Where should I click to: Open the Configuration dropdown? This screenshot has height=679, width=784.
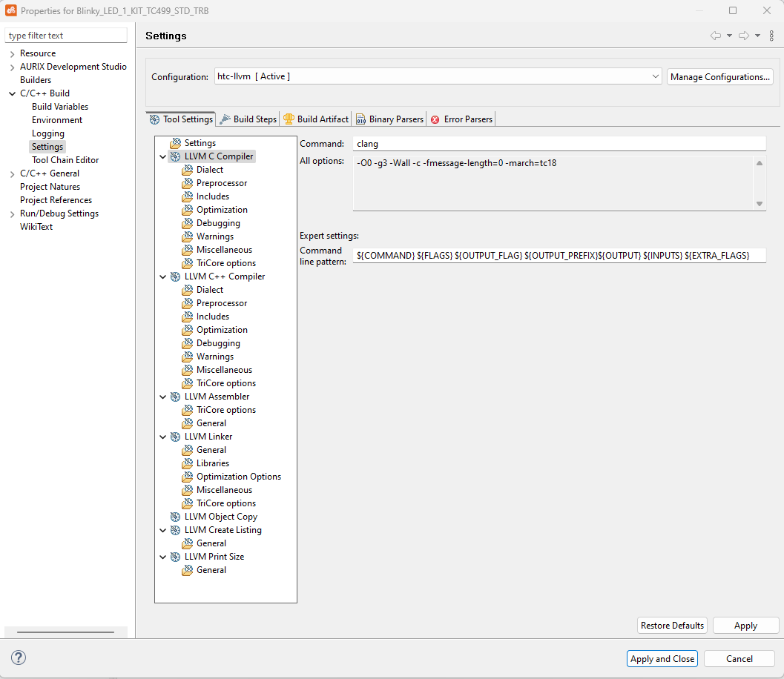(x=655, y=76)
